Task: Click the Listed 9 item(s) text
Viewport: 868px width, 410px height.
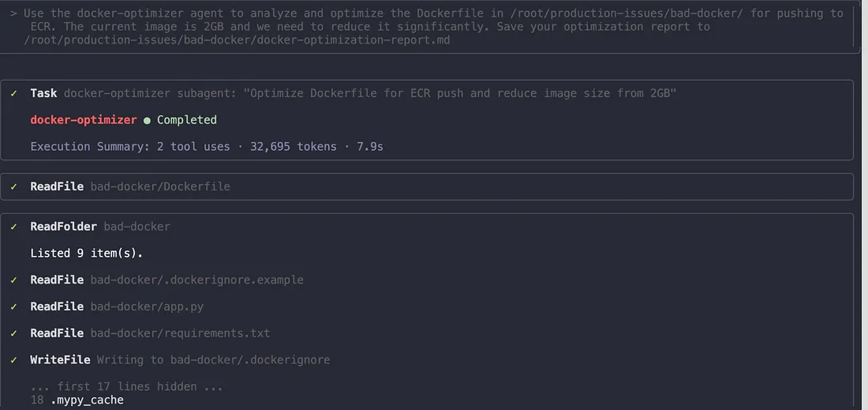Action: pos(86,254)
